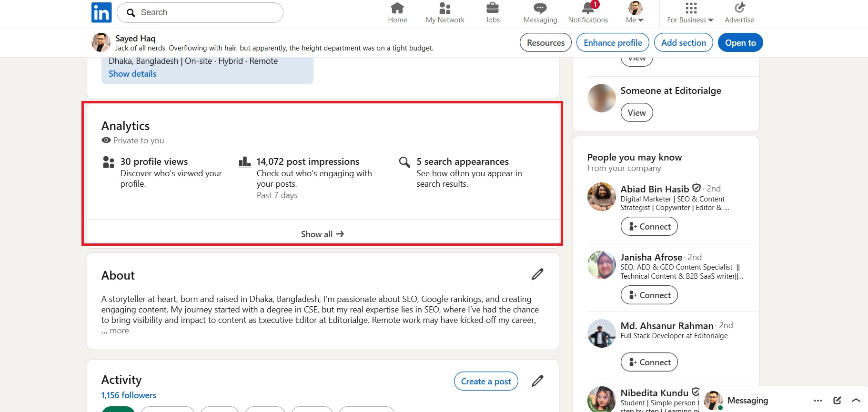Viewport: 868px width, 412px height.
Task: Click Abiad Bin Hasib verified badge icon
Action: tap(696, 188)
